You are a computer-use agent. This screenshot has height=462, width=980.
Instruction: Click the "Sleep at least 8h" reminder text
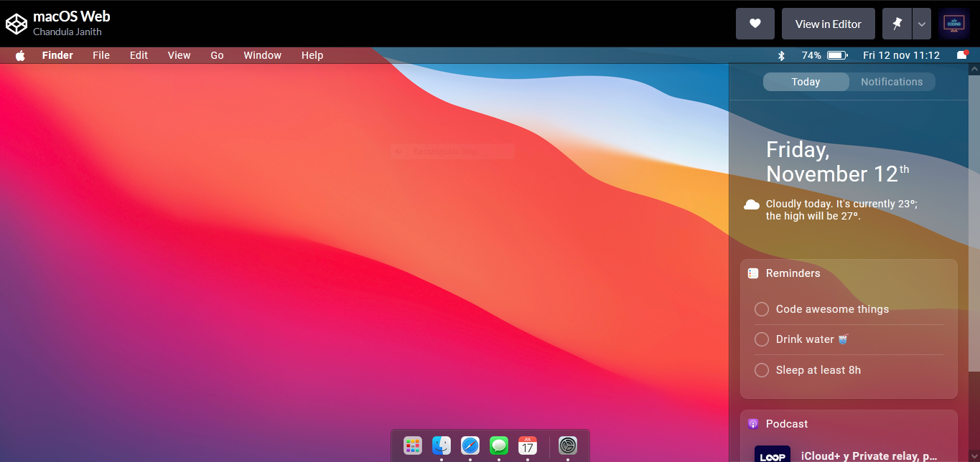pos(818,370)
